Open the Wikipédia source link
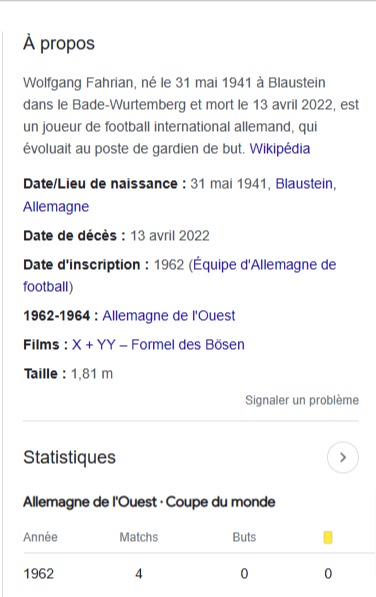The image size is (376, 597). pyautogui.click(x=280, y=148)
